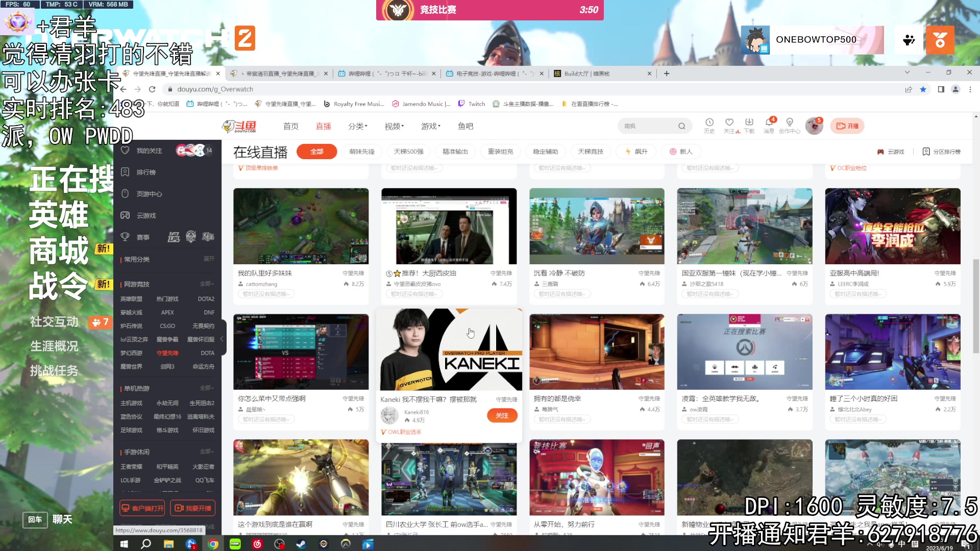Open the browser tab search chevron
This screenshot has width=980, height=551.
click(907, 72)
